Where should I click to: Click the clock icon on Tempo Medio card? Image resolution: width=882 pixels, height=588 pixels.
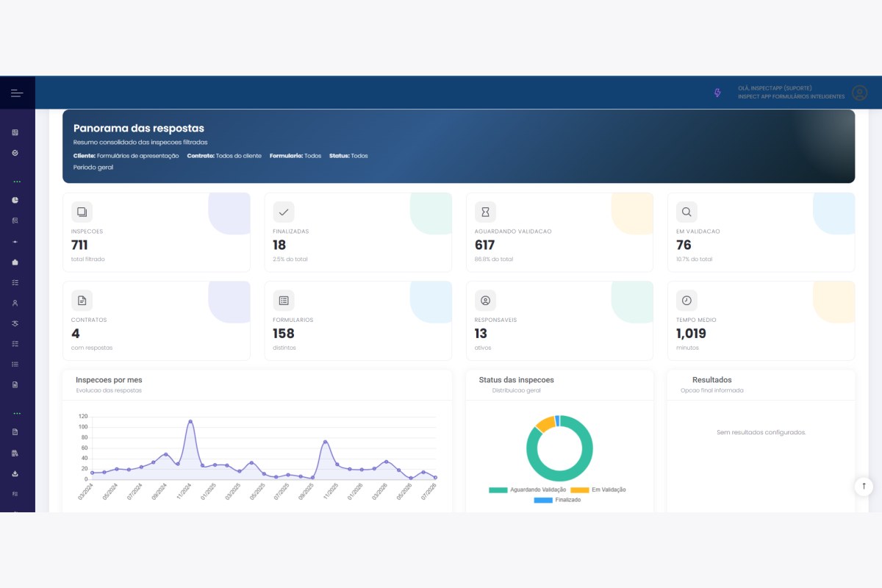[686, 300]
